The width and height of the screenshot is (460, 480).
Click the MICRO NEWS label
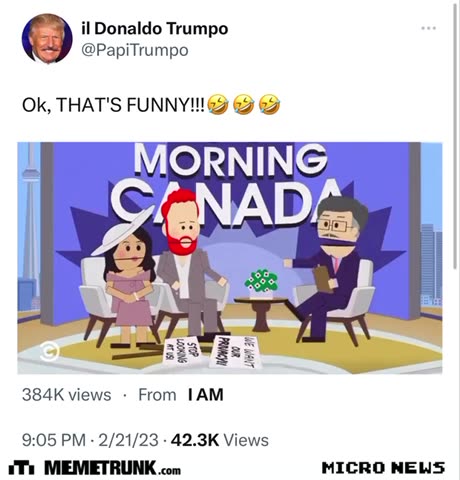pyautogui.click(x=383, y=468)
